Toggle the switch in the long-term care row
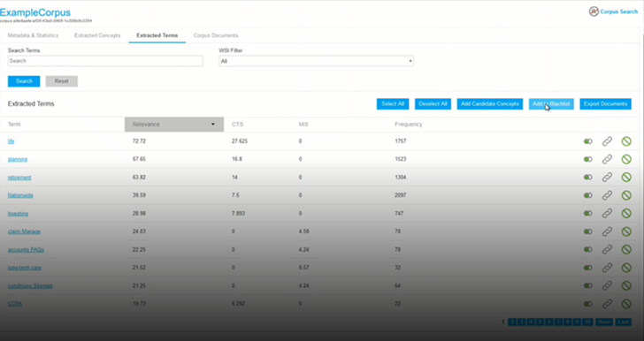Viewport: 644px width, 341px height. coord(588,268)
